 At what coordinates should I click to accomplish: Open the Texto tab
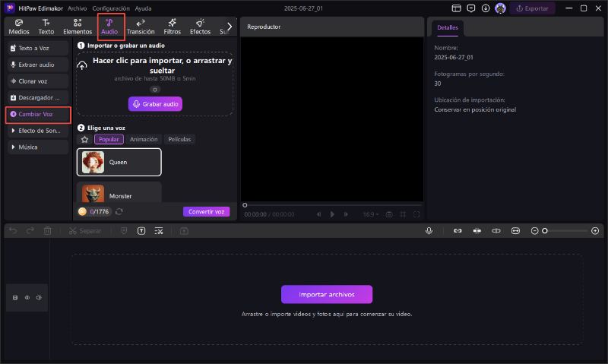pos(46,27)
